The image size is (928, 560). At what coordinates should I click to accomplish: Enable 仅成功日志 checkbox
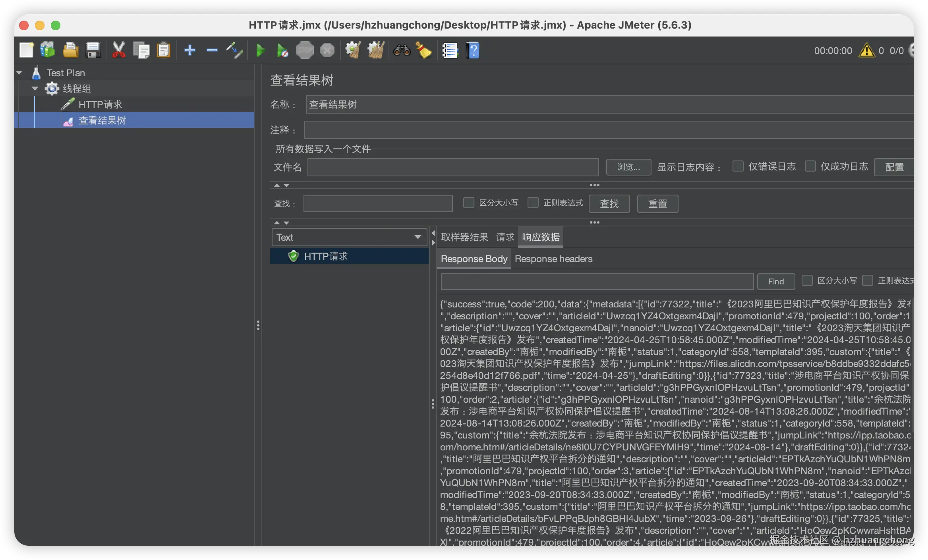point(810,166)
